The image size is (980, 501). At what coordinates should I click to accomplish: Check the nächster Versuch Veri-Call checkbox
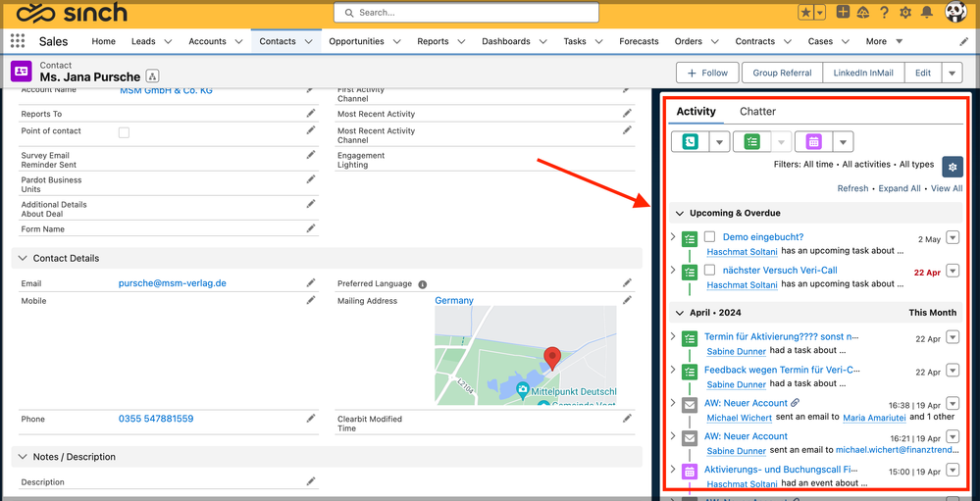click(x=709, y=270)
